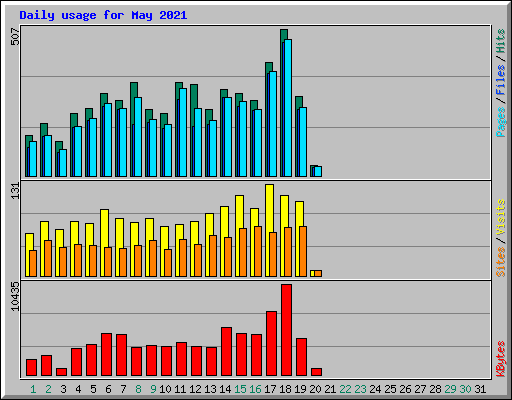Click day 19 on the date axis
The image size is (512, 400).
[300, 389]
